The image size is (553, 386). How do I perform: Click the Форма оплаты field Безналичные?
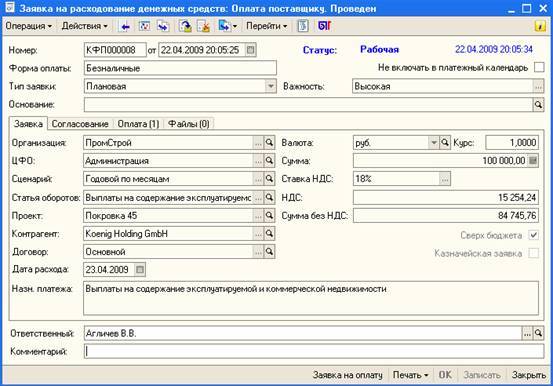coord(180,68)
